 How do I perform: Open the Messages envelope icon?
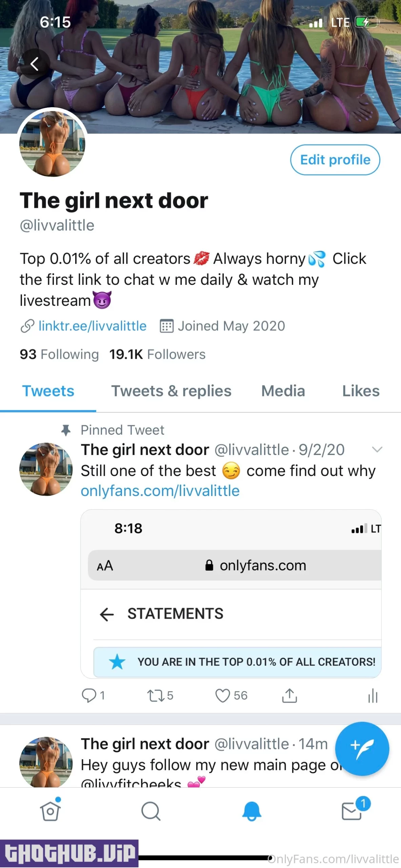(x=352, y=811)
